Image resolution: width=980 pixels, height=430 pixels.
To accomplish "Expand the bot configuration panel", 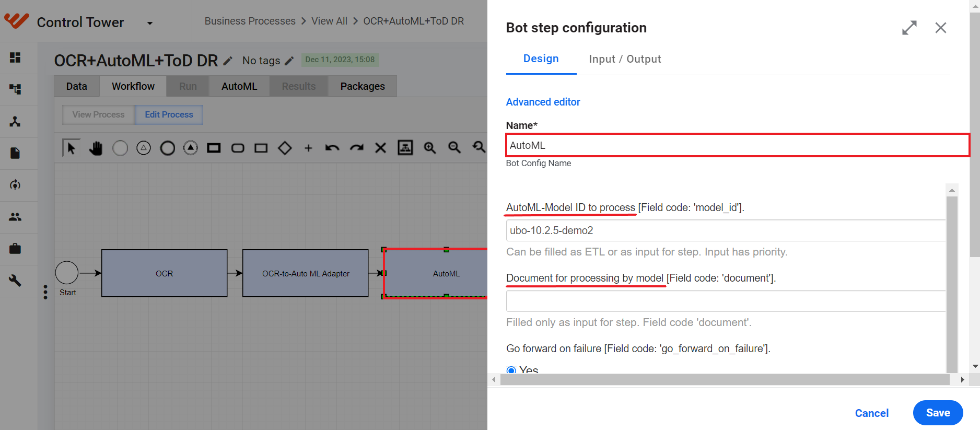I will pyautogui.click(x=909, y=28).
